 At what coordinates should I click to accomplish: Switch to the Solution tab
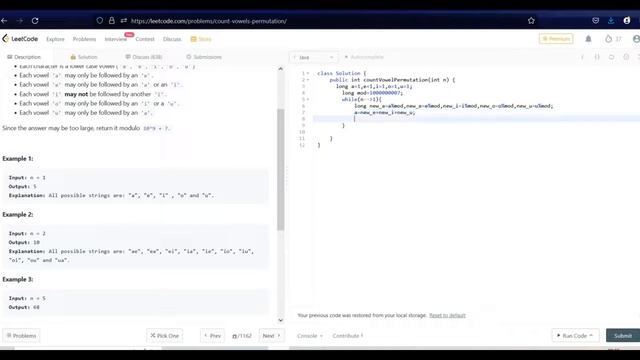84,57
